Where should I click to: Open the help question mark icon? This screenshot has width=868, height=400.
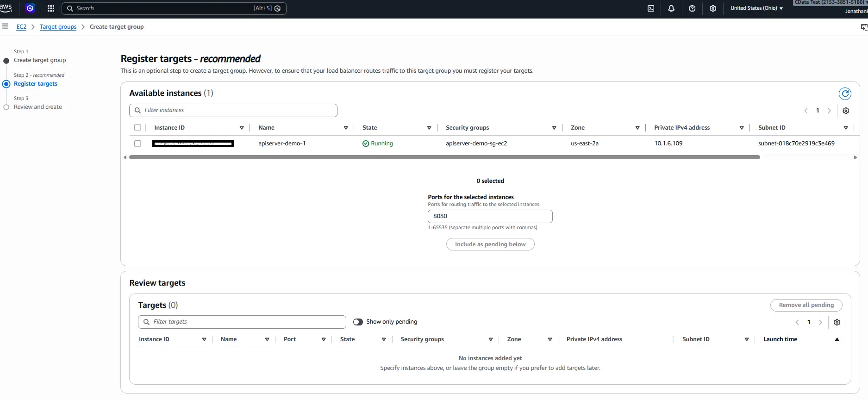pyautogui.click(x=692, y=8)
